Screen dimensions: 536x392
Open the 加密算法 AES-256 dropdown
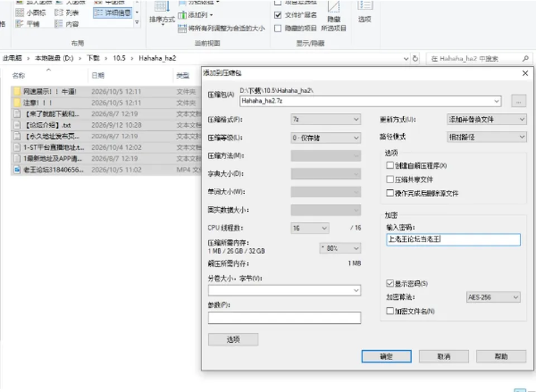click(x=493, y=297)
